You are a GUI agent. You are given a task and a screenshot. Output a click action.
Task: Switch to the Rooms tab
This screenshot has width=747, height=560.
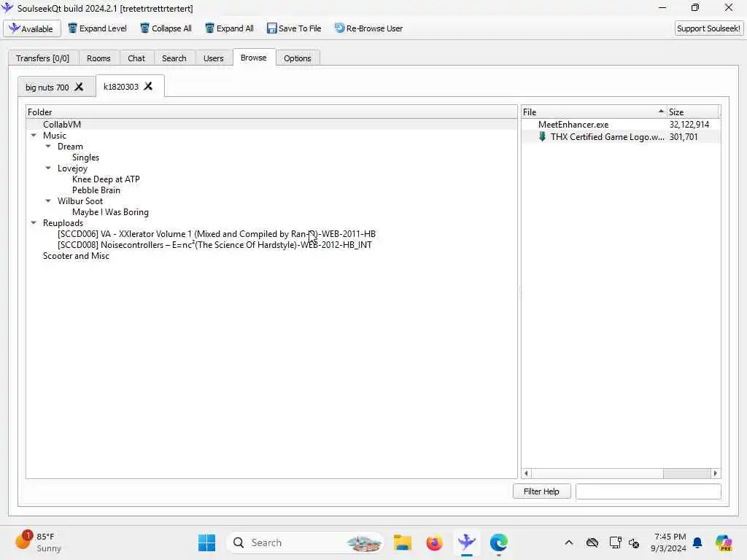pyautogui.click(x=98, y=58)
